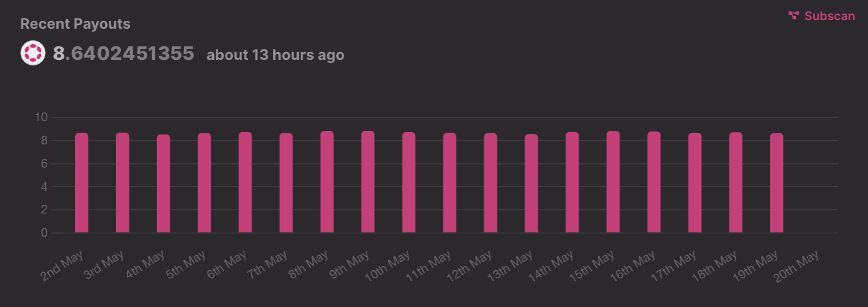Click the Polkadot token logo

coord(33,53)
